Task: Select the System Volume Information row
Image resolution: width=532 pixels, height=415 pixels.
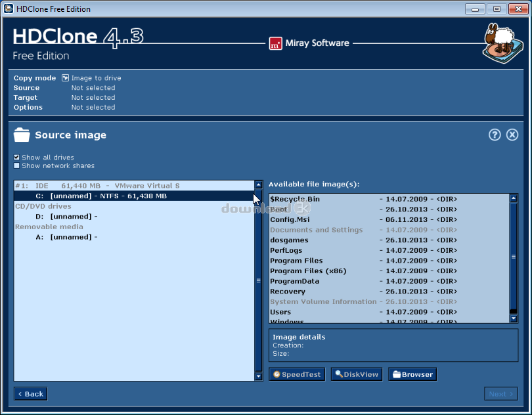Action: (x=389, y=301)
